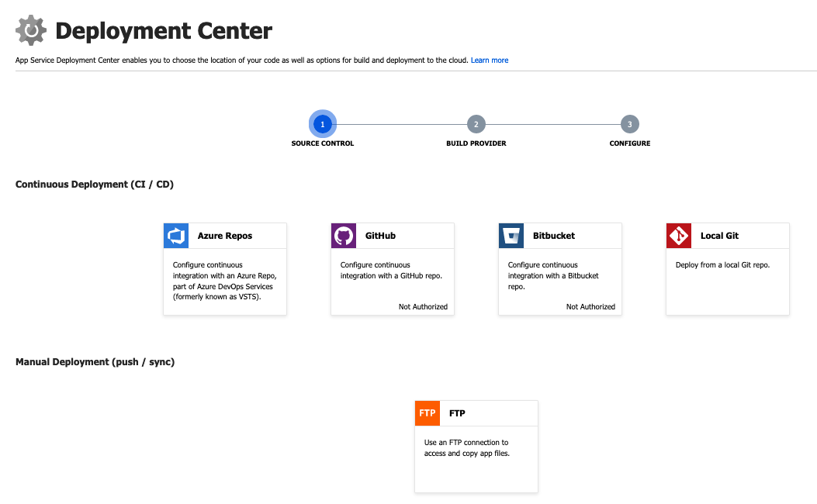Viewport: 817px width, 504px height.
Task: Click the Bitbucket bucket icon
Action: [x=511, y=236]
